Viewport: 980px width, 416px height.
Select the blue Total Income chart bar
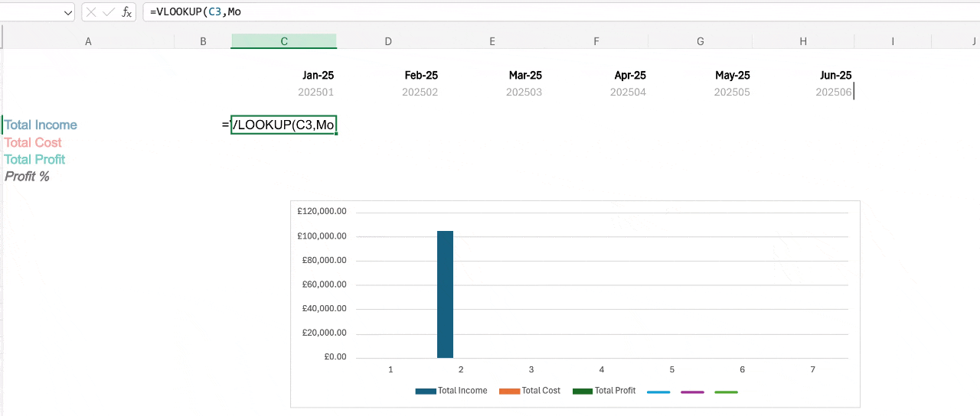[445, 294]
